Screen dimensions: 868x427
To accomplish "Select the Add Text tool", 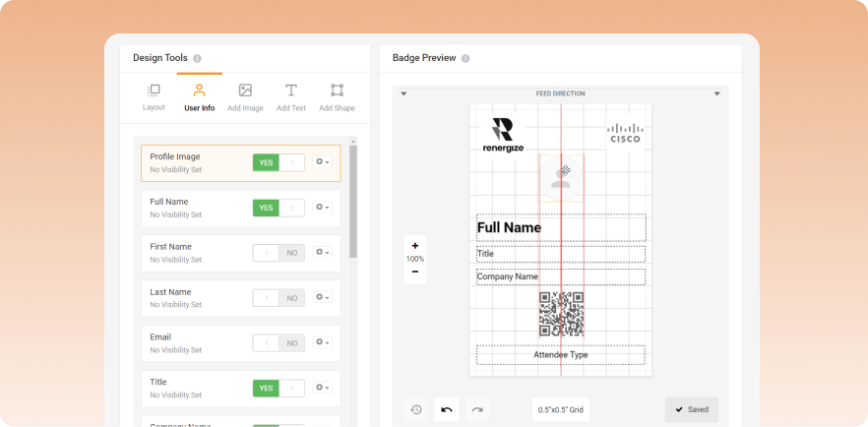I will (291, 91).
